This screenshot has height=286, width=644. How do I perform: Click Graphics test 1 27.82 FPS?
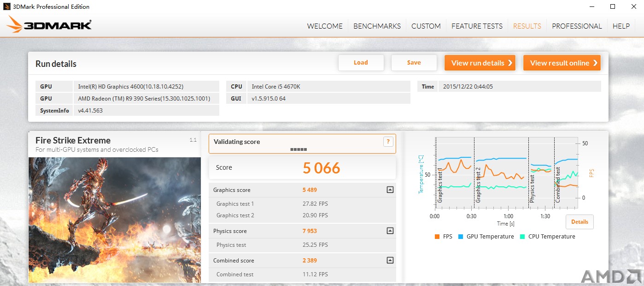pyautogui.click(x=315, y=204)
